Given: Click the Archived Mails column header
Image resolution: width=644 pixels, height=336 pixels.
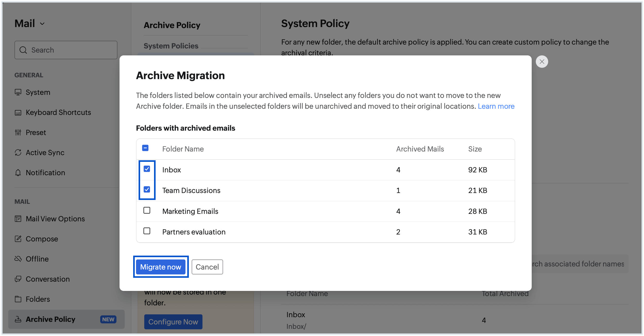Looking at the screenshot, I should 420,149.
